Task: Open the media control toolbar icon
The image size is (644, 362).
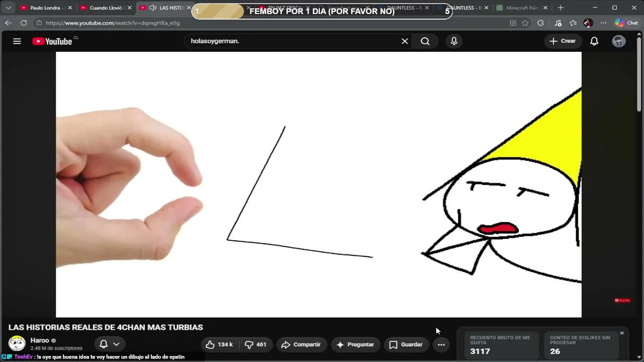Action: pyautogui.click(x=558, y=23)
